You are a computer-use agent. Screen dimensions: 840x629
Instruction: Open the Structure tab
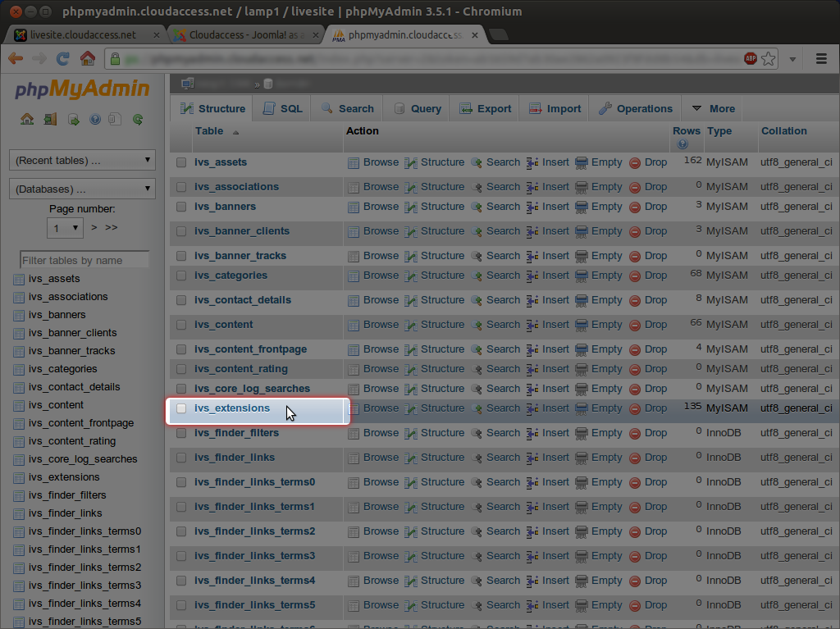tap(212, 109)
